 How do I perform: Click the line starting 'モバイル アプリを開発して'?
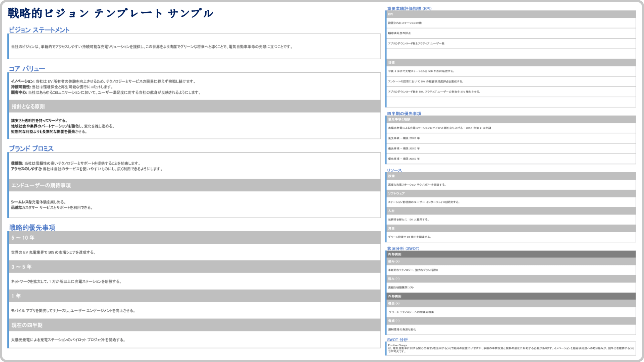73,311
